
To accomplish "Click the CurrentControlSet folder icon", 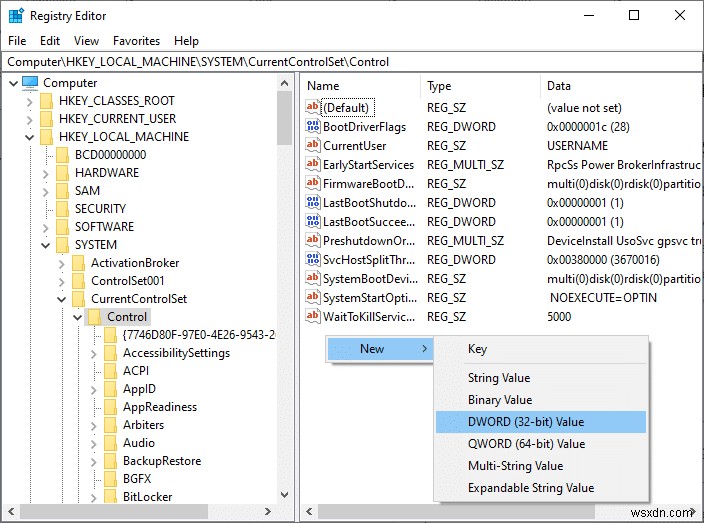I will click(79, 299).
